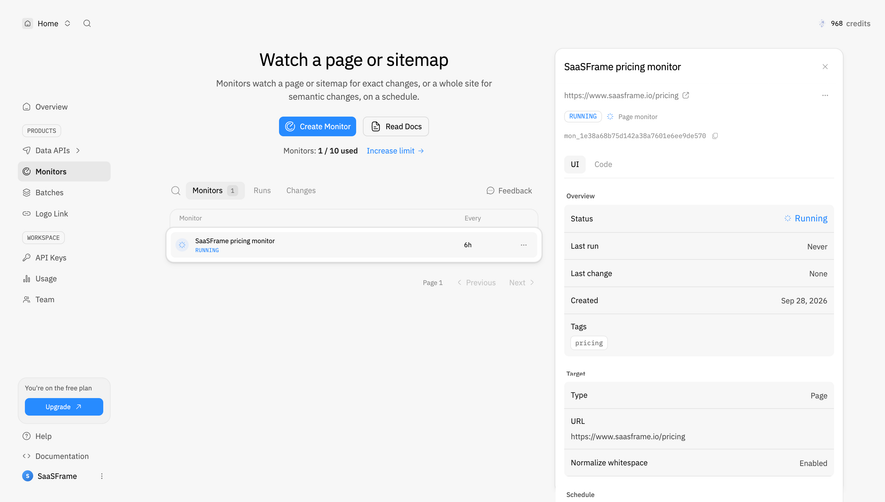885x502 pixels.
Task: Follow the Increase limit link
Action: tap(395, 151)
